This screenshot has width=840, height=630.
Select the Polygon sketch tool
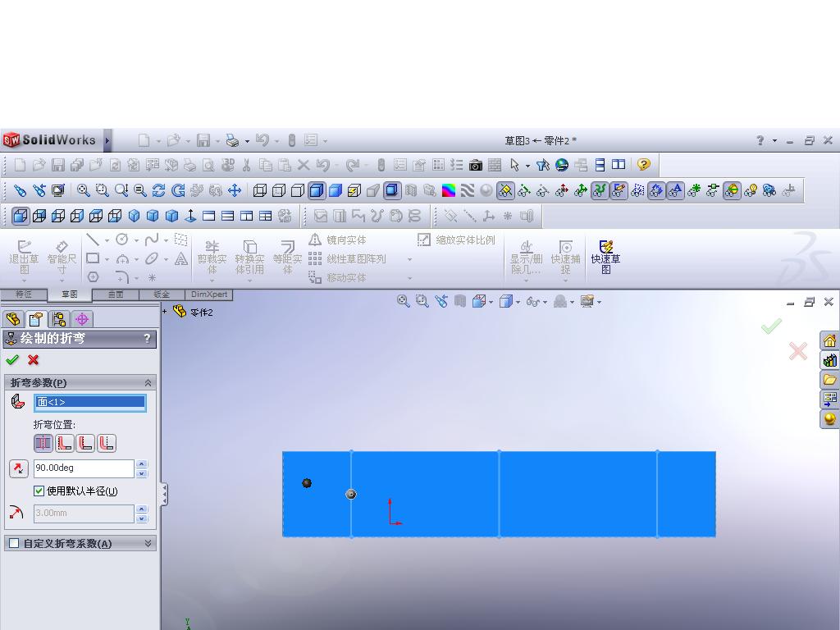pyautogui.click(x=94, y=277)
